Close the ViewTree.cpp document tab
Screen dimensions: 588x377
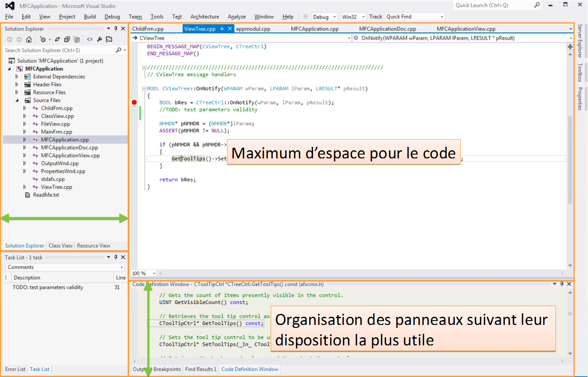click(x=230, y=29)
